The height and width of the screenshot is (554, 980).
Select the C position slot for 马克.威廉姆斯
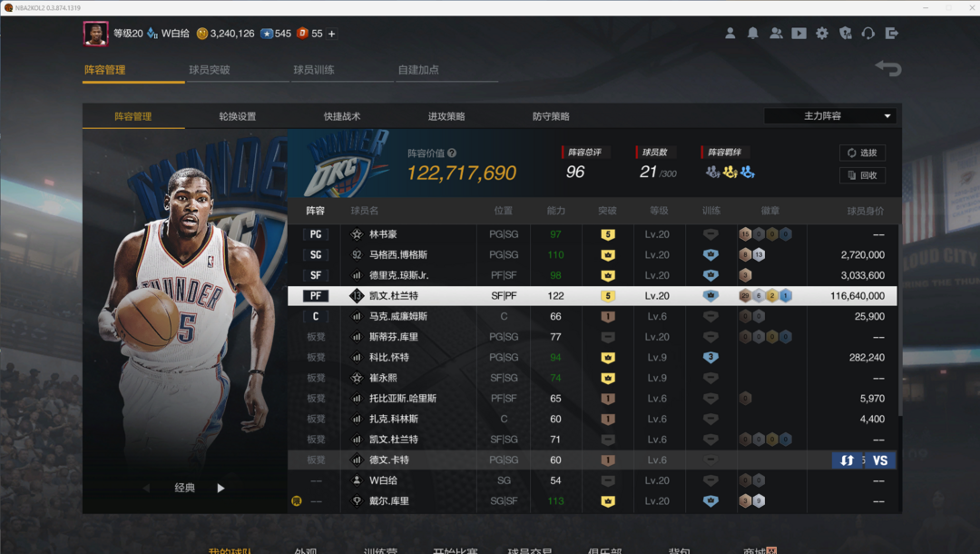[x=316, y=316]
